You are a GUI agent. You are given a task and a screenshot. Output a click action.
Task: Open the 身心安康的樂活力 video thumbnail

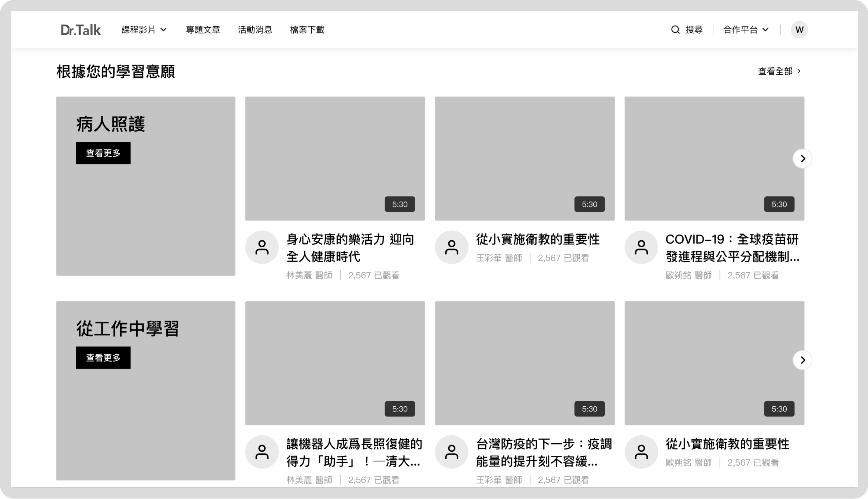tap(335, 158)
